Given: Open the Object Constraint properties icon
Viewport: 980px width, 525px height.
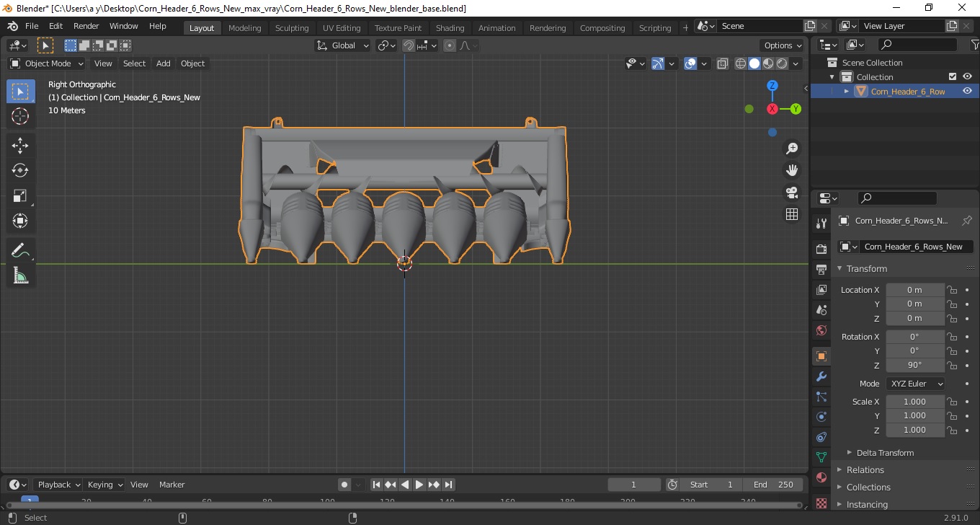Looking at the screenshot, I should click(x=821, y=437).
